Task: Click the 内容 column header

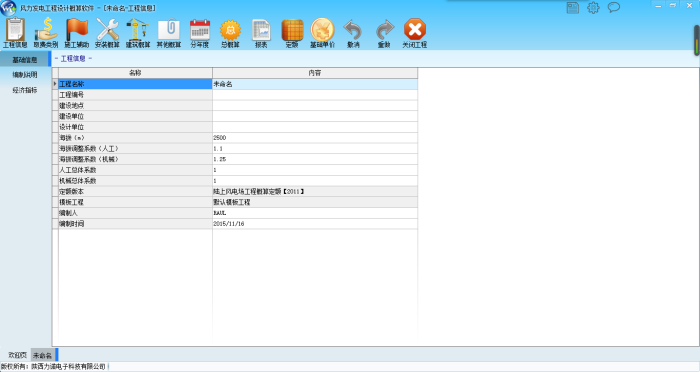Action: (315, 73)
